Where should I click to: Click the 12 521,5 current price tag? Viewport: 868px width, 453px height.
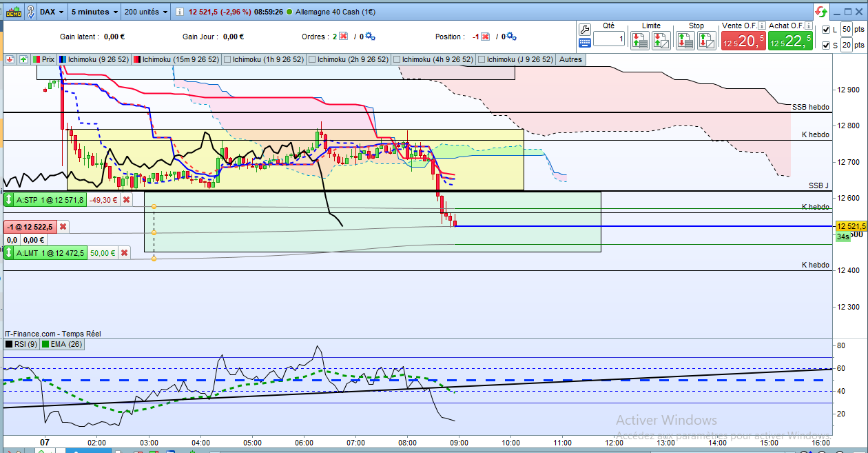click(851, 226)
